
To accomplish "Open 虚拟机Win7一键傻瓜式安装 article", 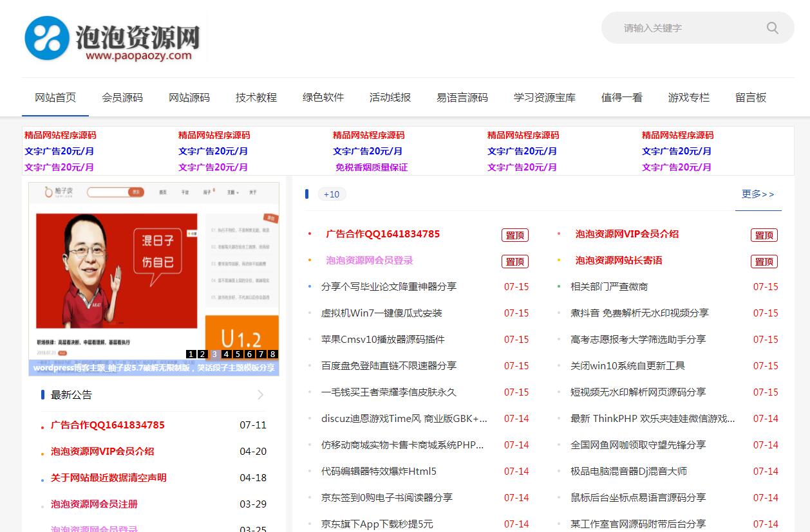I will click(382, 313).
